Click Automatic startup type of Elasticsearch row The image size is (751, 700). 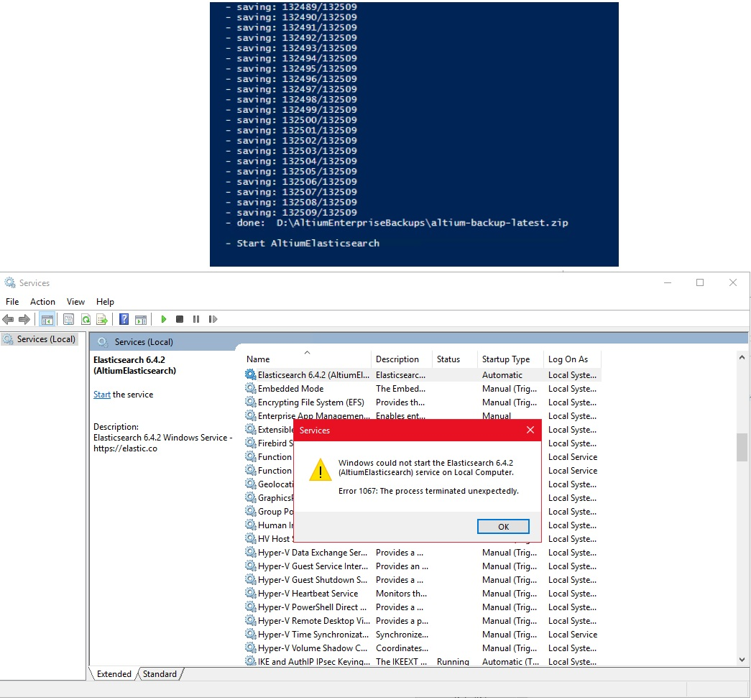click(502, 375)
